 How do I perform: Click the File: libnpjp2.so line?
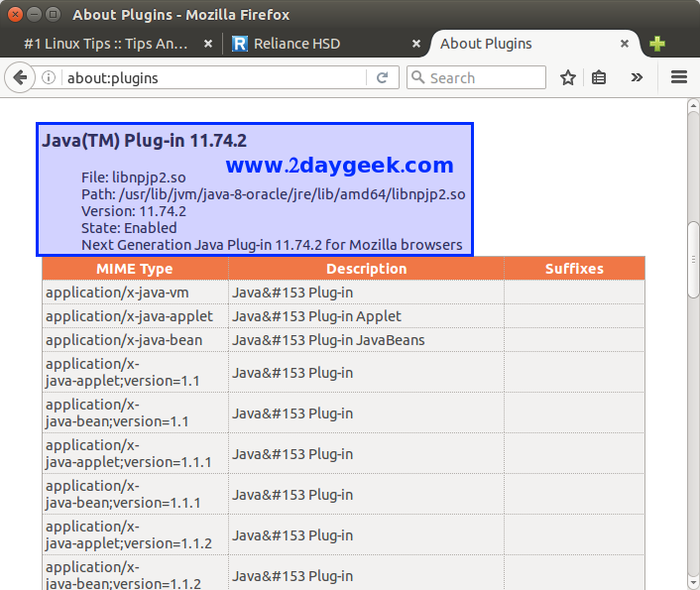tap(134, 177)
